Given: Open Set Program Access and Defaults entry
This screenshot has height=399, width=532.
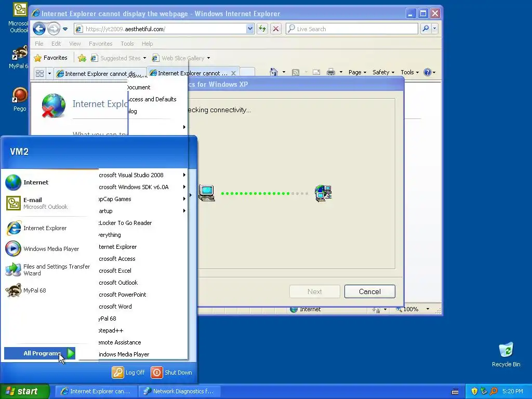Looking at the screenshot, I should pos(157,99).
